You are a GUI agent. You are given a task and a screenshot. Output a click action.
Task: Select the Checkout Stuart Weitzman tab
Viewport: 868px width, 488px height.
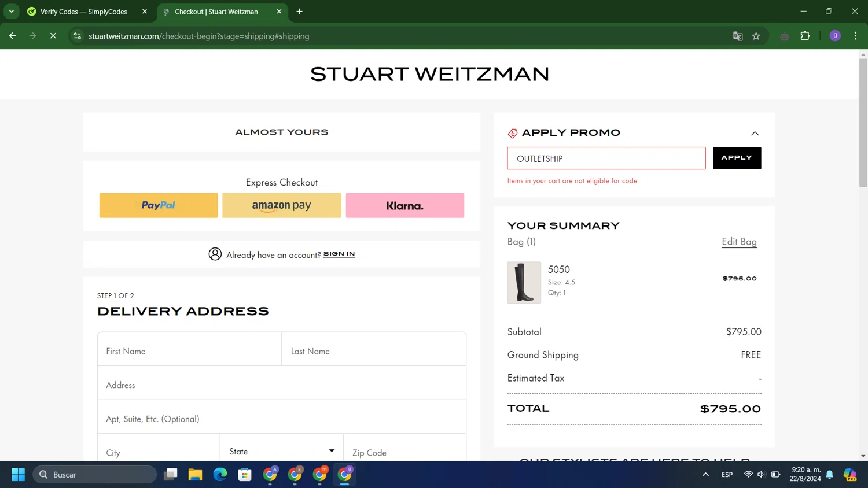pyautogui.click(x=216, y=12)
